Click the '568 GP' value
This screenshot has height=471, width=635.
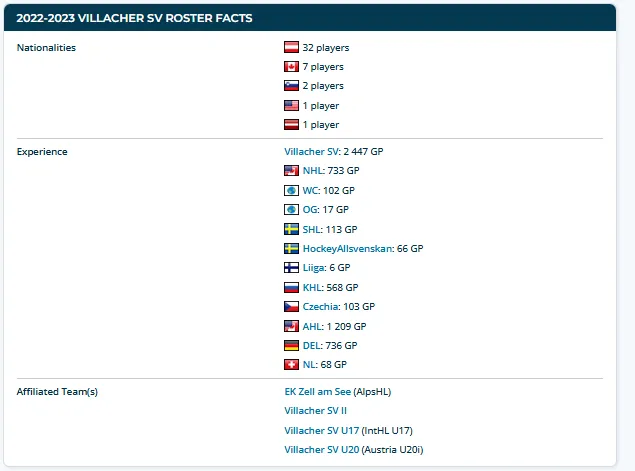click(x=342, y=287)
